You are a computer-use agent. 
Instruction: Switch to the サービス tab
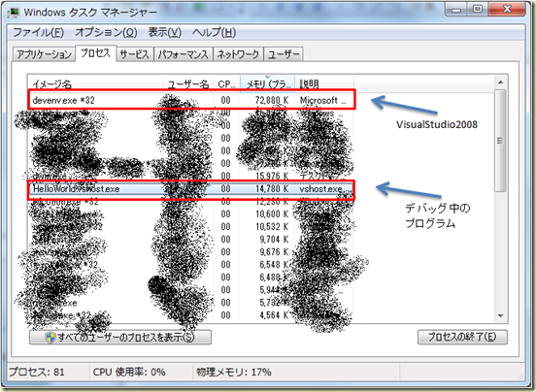[x=134, y=54]
